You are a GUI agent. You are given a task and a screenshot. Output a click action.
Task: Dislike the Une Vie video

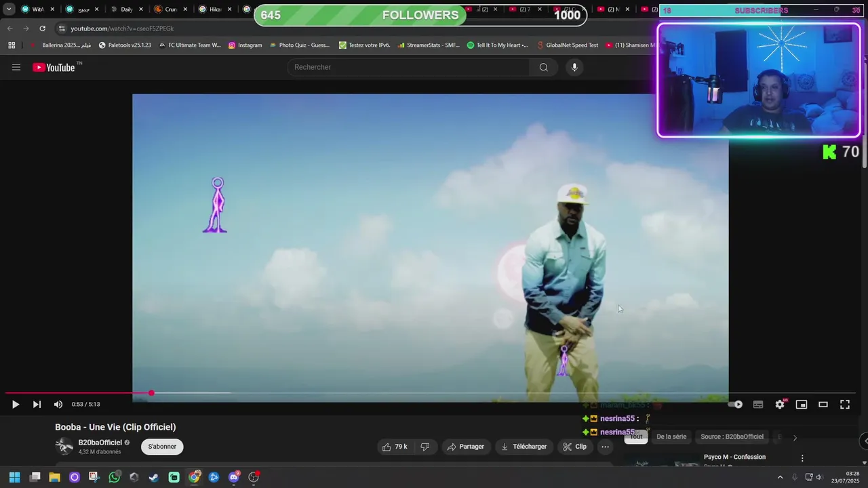click(425, 447)
